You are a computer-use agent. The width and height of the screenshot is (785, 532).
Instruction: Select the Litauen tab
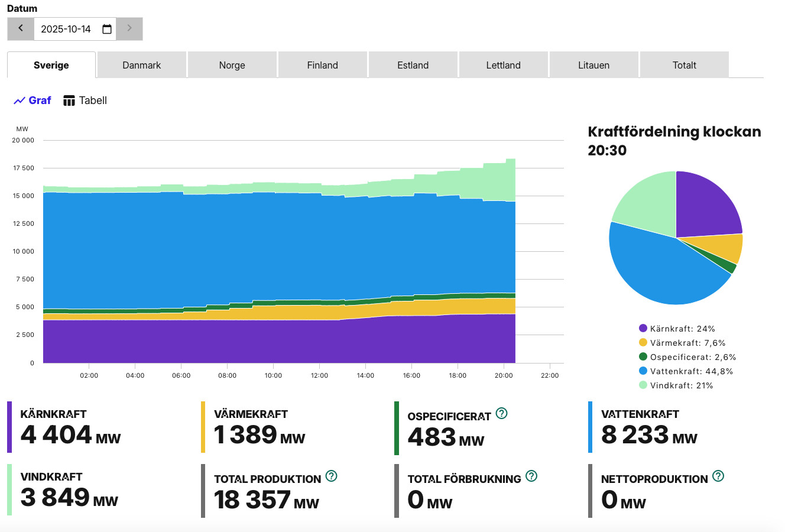click(x=593, y=65)
